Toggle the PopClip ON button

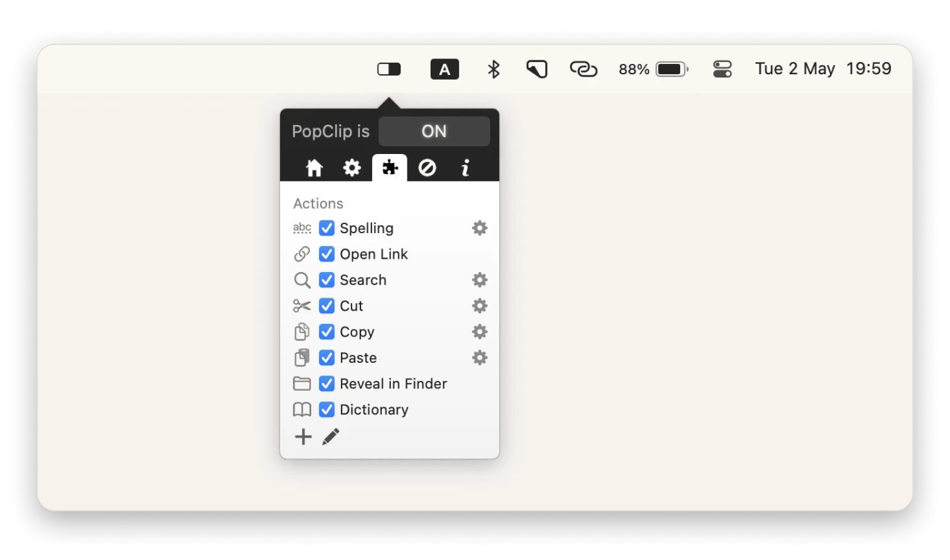coord(434,131)
